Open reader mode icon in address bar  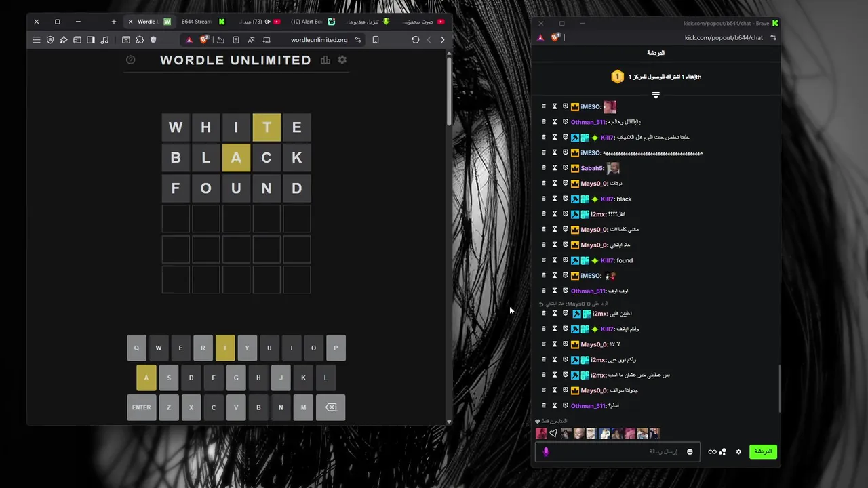[236, 40]
